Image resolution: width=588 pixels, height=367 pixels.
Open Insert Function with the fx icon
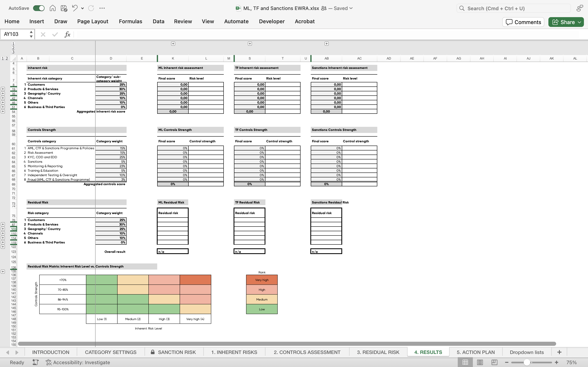click(68, 34)
